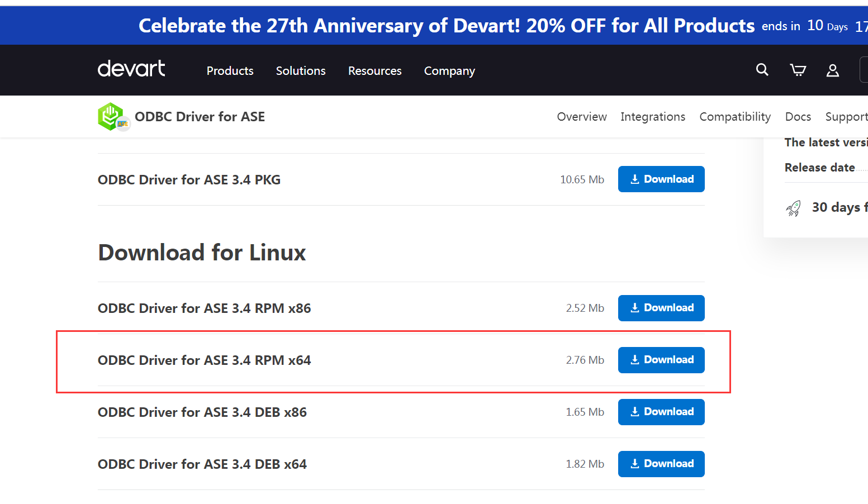Open the shopping cart icon

point(798,70)
